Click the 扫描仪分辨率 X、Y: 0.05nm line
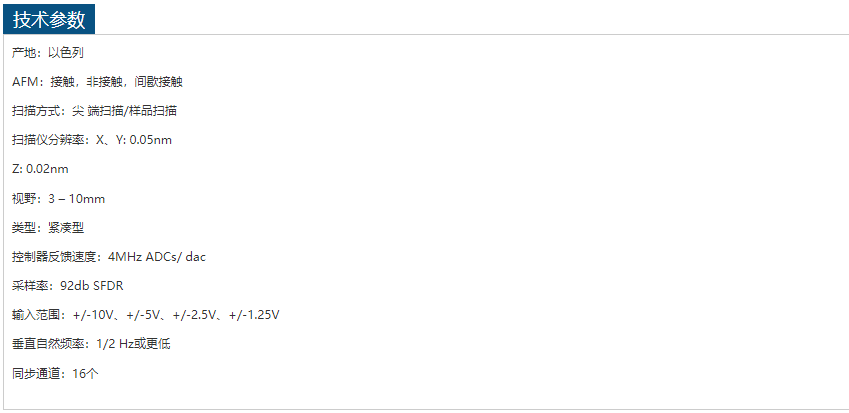849x413 pixels. (92, 141)
